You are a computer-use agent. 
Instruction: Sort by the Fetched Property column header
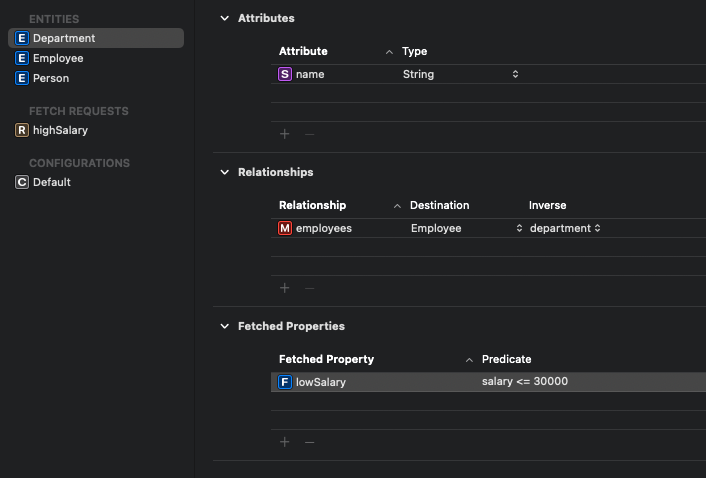click(x=326, y=359)
